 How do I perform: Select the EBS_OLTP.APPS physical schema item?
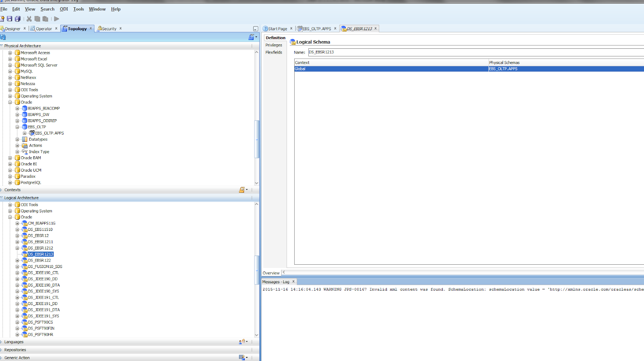[50, 133]
